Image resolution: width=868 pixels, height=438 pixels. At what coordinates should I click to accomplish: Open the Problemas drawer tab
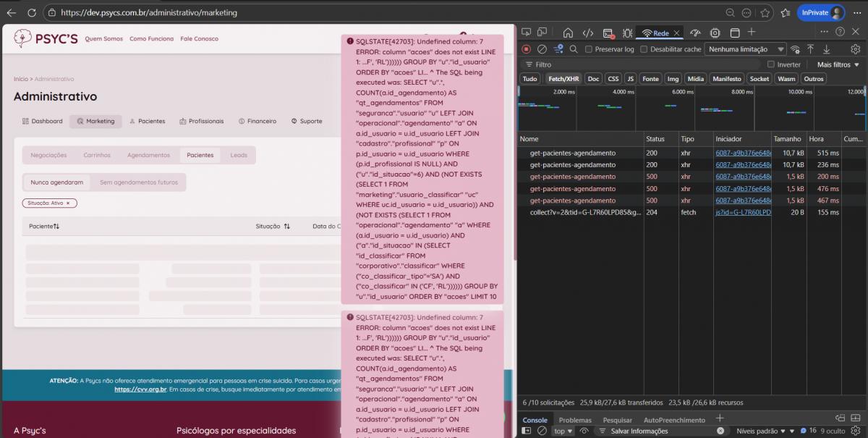pos(575,420)
